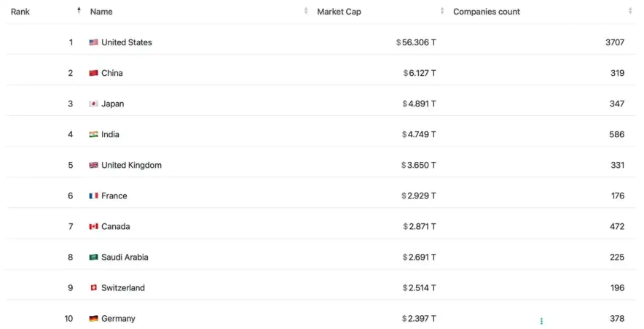This screenshot has height=329, width=644.
Task: Sort by Market Cap sort arrows
Action: pyautogui.click(x=442, y=12)
